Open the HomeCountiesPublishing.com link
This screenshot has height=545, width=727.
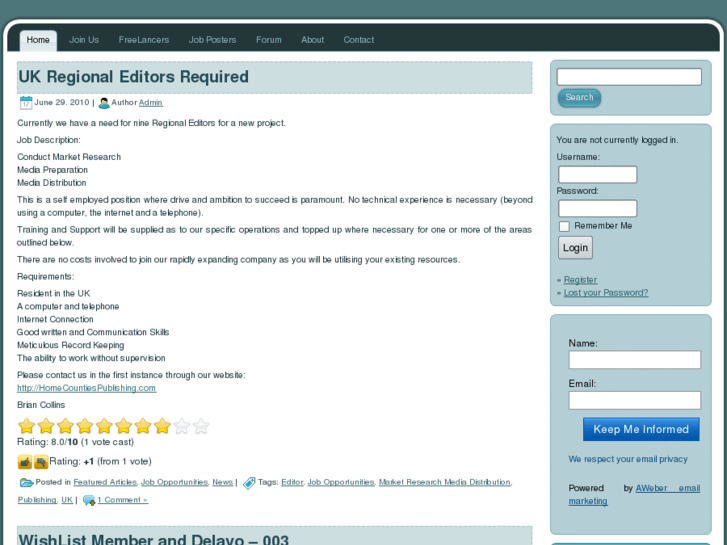tap(87, 388)
